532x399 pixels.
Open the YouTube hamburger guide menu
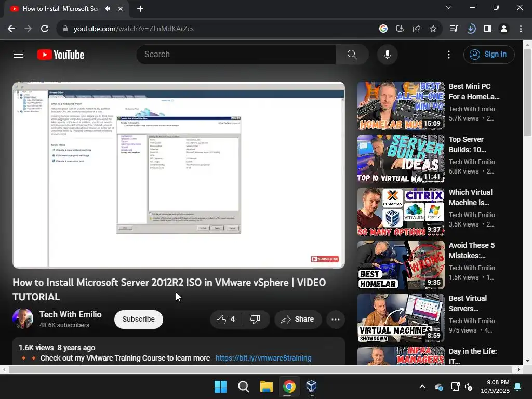(x=19, y=54)
